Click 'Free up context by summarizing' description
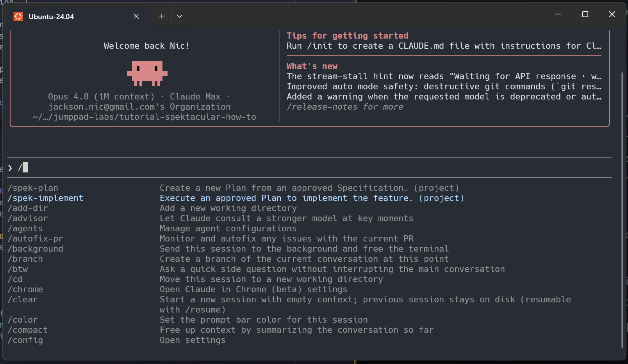 click(297, 330)
